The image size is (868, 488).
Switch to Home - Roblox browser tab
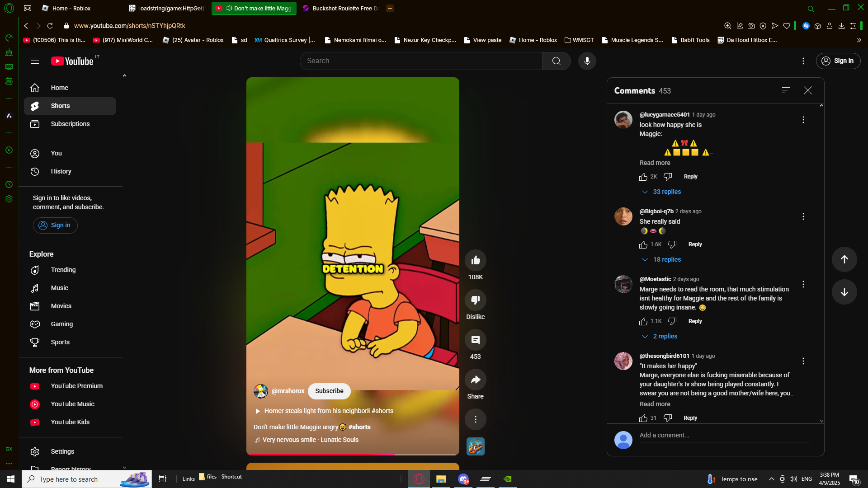pyautogui.click(x=72, y=8)
